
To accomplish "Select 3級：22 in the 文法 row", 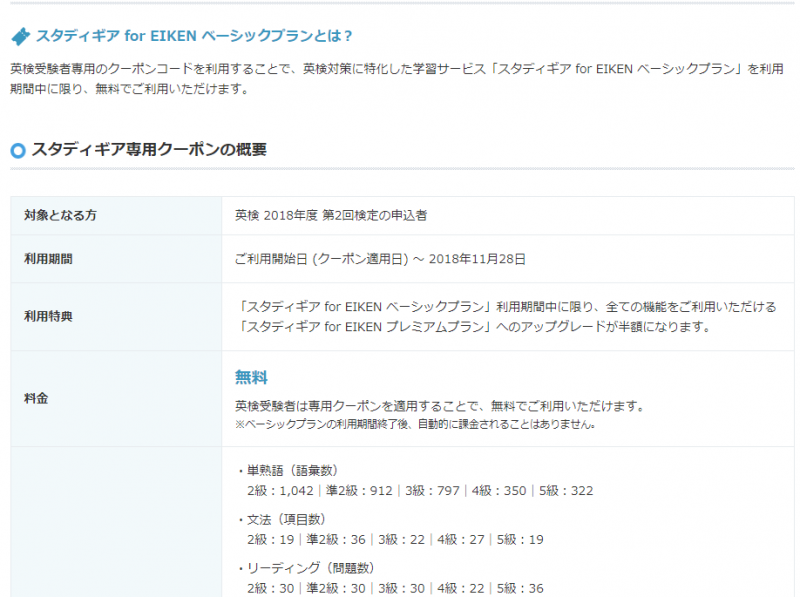I will [x=401, y=540].
